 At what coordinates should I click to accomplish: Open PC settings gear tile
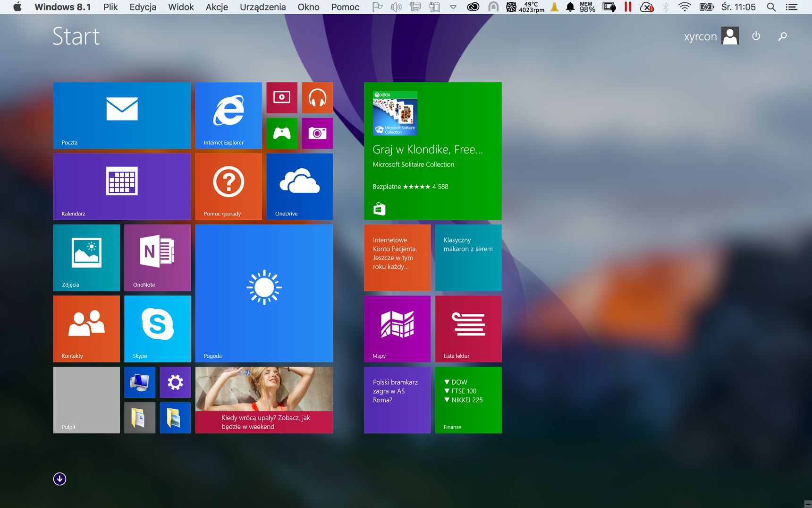175,382
